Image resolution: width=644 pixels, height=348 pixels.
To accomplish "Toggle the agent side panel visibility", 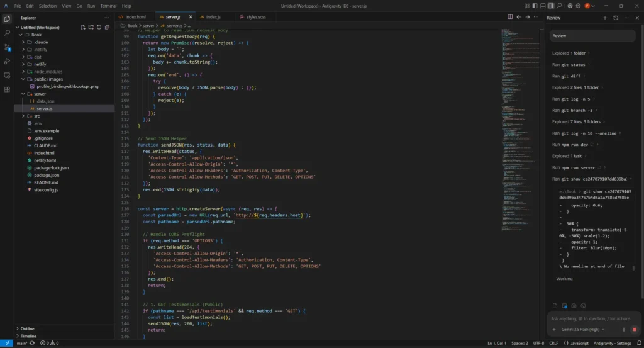I will [x=551, y=6].
